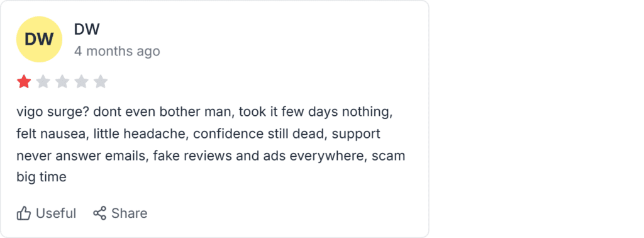Select the fifth gray star
The height and width of the screenshot is (238, 644).
point(101,82)
